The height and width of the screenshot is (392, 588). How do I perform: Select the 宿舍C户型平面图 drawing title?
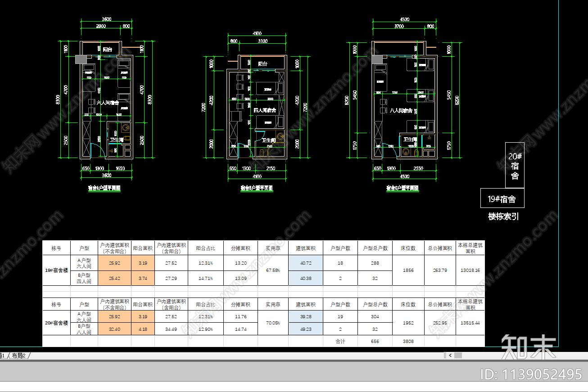[403, 188]
